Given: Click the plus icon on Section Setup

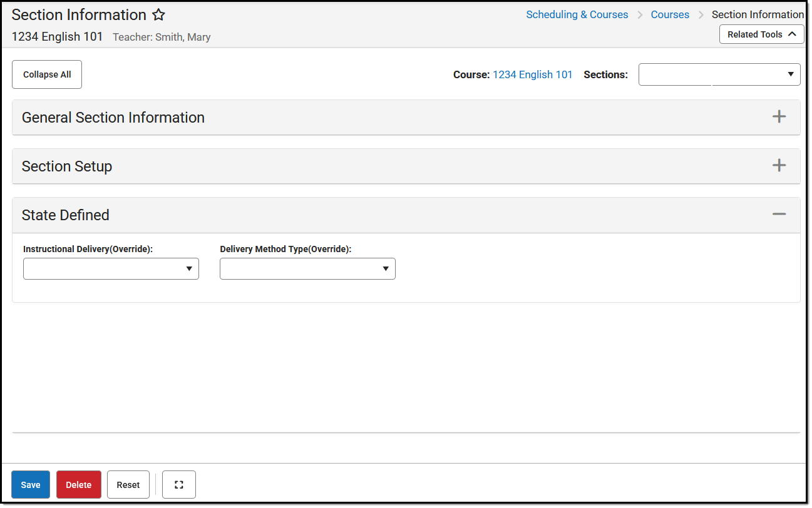Looking at the screenshot, I should [x=779, y=165].
